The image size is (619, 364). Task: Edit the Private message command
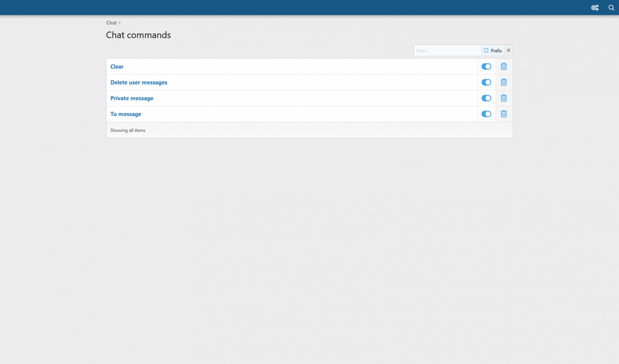pyautogui.click(x=132, y=98)
